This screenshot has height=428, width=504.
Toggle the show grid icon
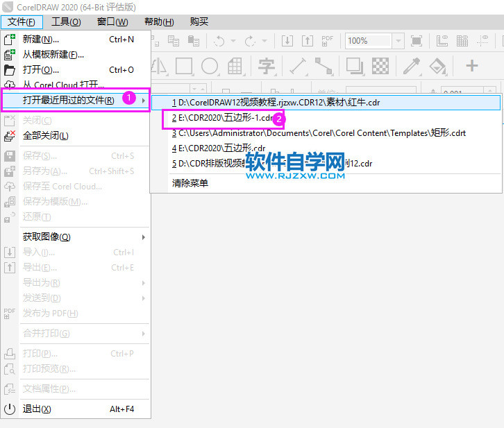[462, 41]
